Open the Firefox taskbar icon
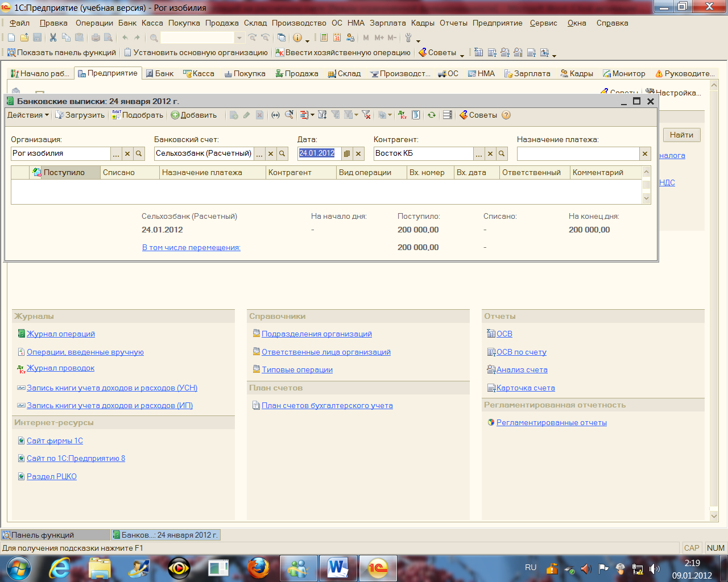This screenshot has width=728, height=582. [x=258, y=568]
